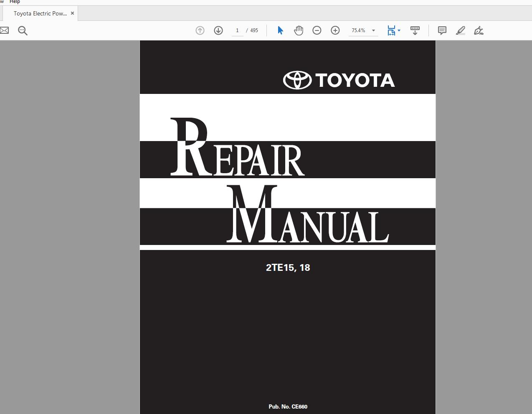Open the Comment sticky note tool
This screenshot has height=414, width=532.
(x=442, y=30)
